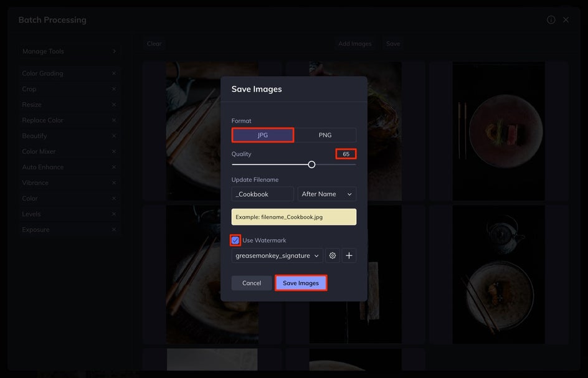Remove the Levels tool

click(114, 214)
